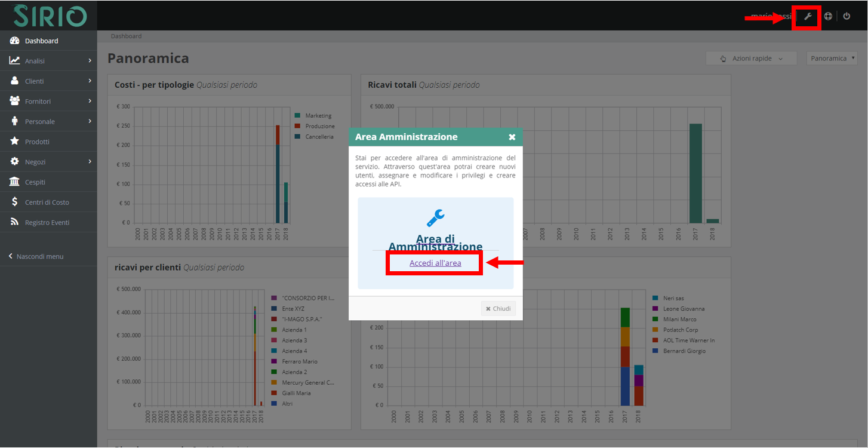Click the Registro Eventi feed icon
Screen dimensions: 868x448
15,222
